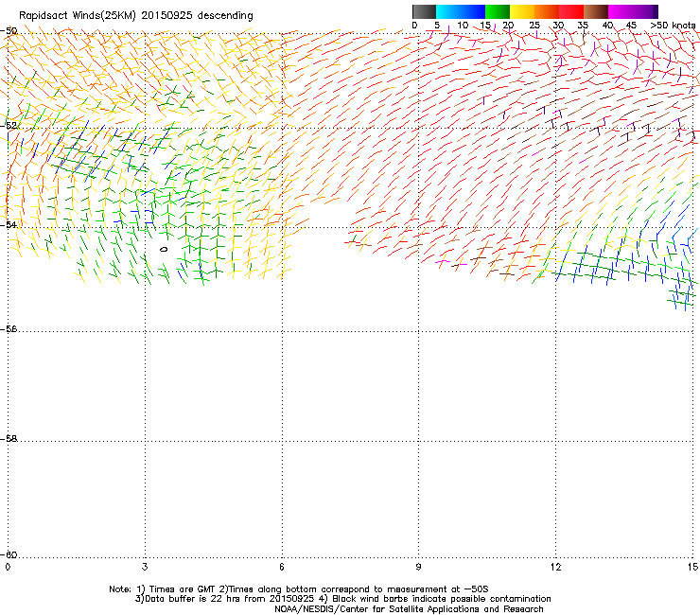Viewport: 700px width, 615px height.
Task: Click the '-56' latitude axis label
Action: click(x=9, y=328)
